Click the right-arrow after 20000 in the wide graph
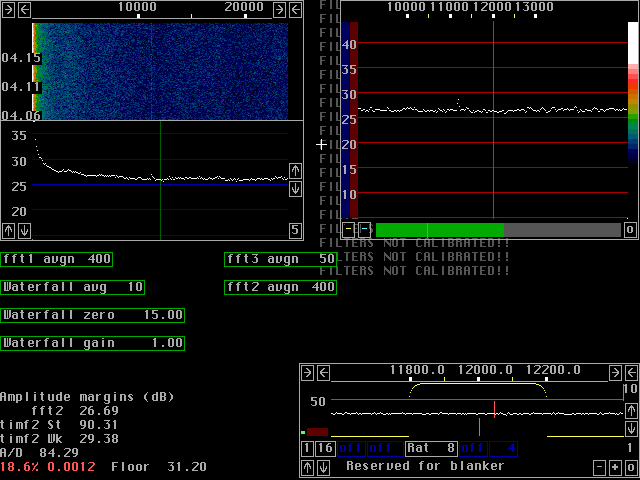This screenshot has width=640, height=480. click(x=280, y=10)
